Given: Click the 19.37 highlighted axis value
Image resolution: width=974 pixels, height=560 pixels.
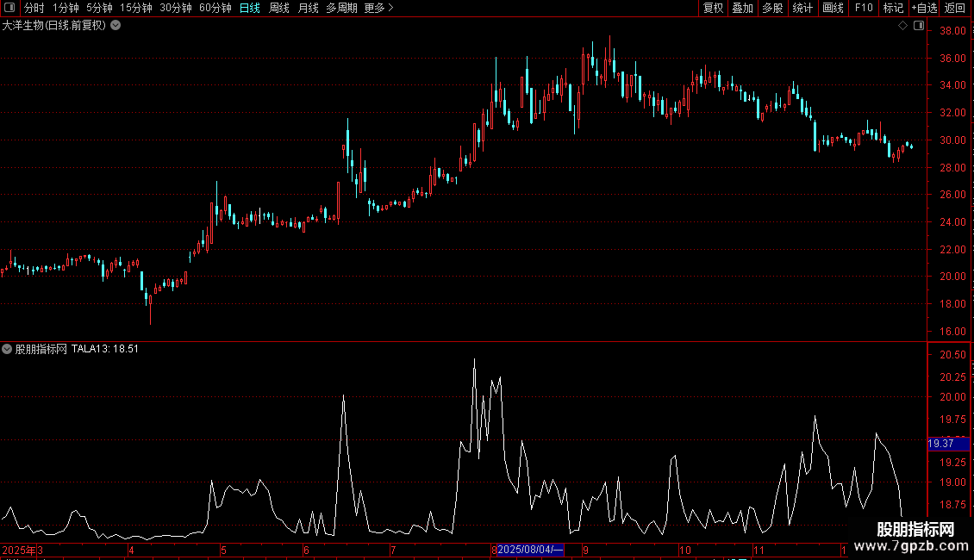Looking at the screenshot, I should click(x=948, y=444).
